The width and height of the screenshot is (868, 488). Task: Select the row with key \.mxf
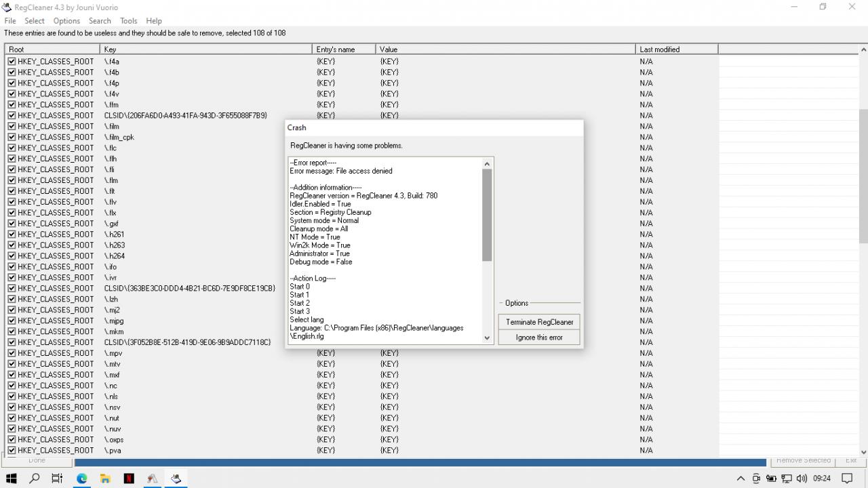[361, 375]
